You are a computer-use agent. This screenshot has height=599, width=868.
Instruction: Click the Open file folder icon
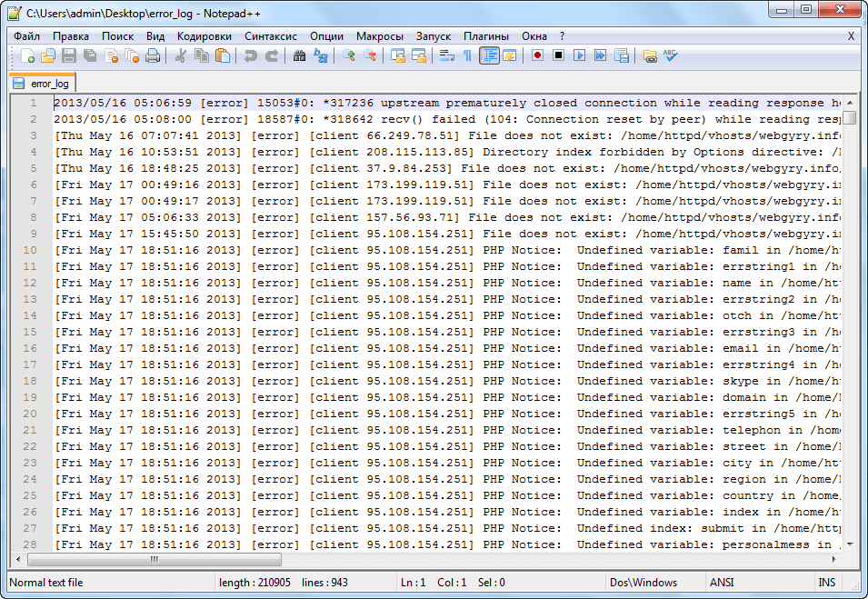pyautogui.click(x=48, y=56)
